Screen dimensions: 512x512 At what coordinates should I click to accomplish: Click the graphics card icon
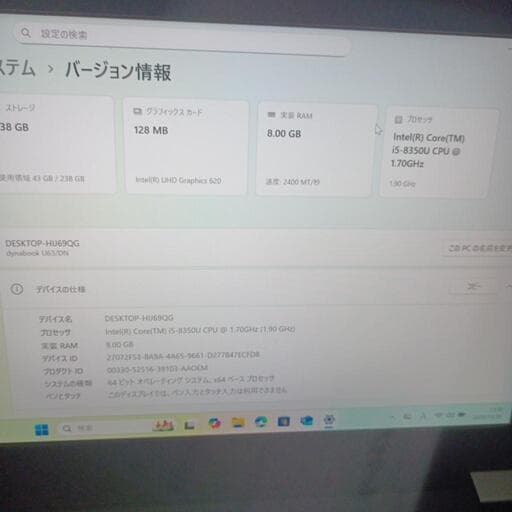click(x=138, y=111)
